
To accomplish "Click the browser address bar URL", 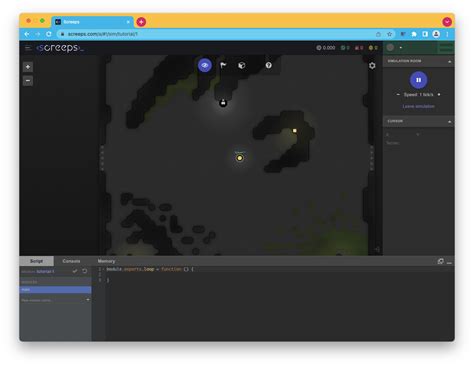I will [x=103, y=34].
